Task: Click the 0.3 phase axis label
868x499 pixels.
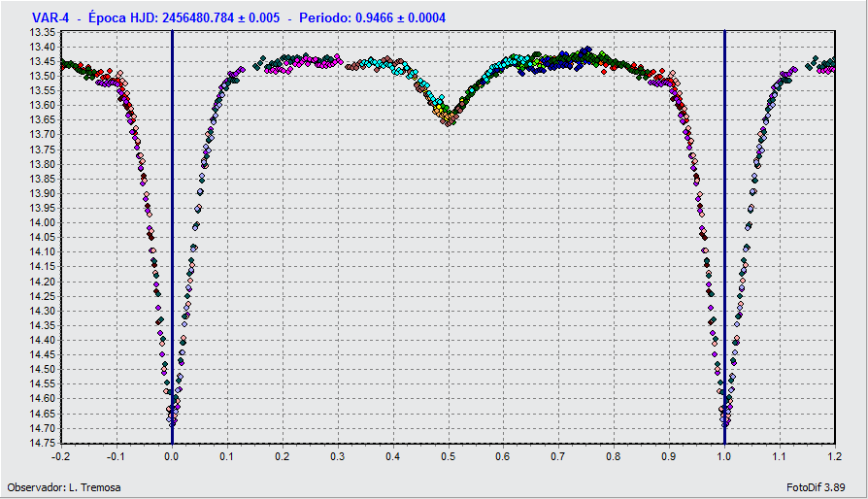Action: [x=338, y=456]
